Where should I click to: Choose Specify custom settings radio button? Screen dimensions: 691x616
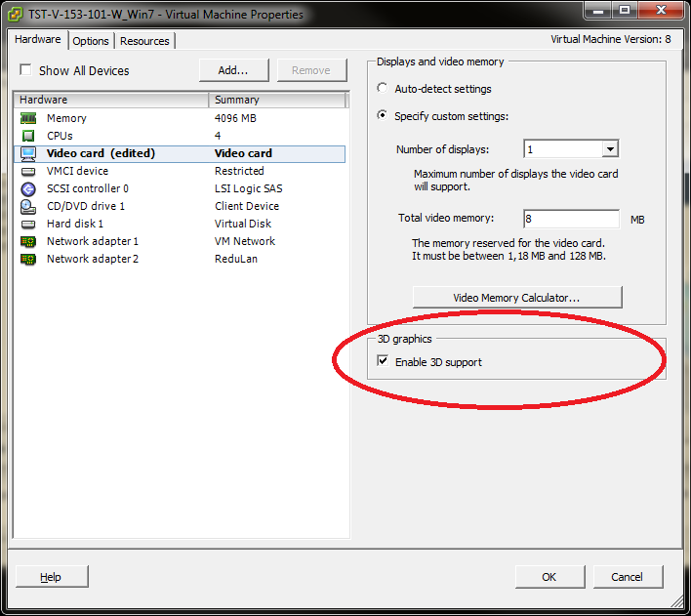coord(382,116)
